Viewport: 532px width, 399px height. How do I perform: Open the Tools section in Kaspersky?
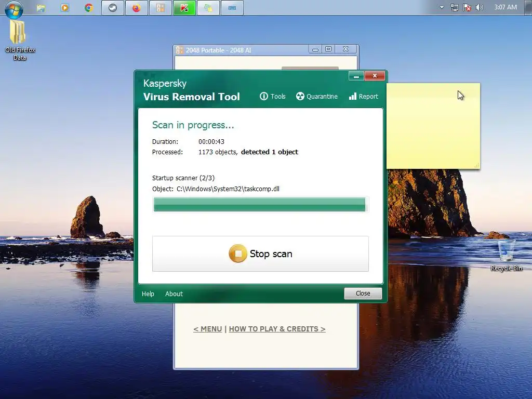[272, 96]
